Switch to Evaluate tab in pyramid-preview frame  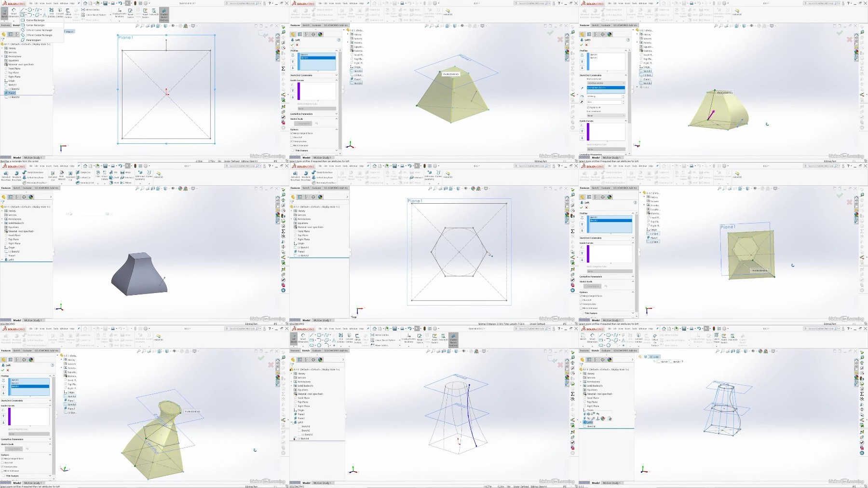tap(316, 25)
